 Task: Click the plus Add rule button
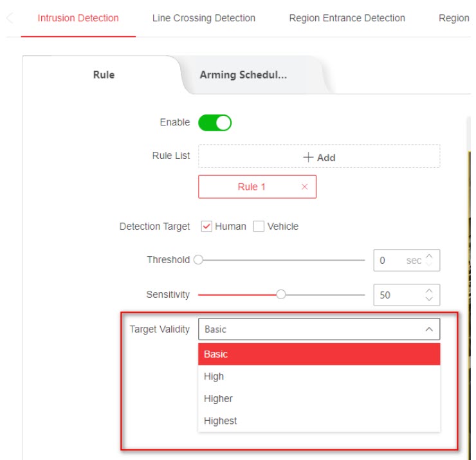click(x=319, y=157)
